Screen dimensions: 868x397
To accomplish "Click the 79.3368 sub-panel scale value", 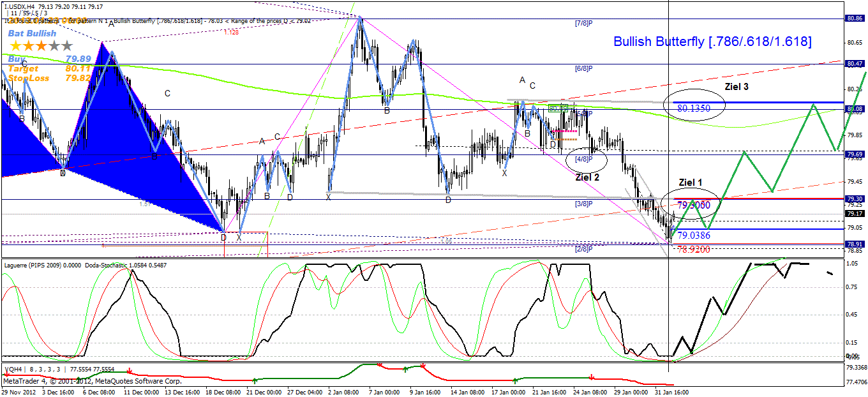I will pyautogui.click(x=857, y=368).
